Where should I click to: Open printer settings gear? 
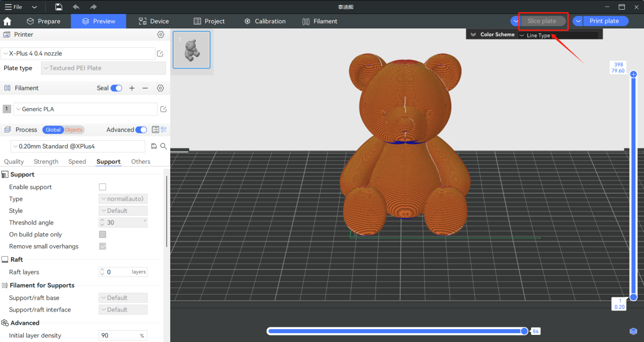(x=161, y=35)
